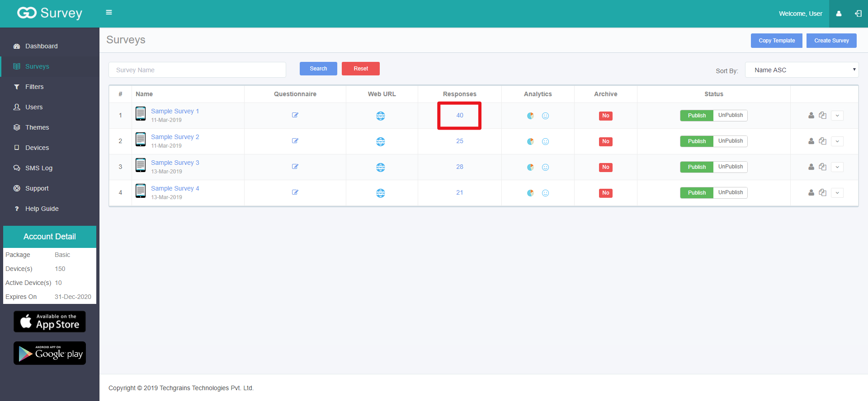868x401 pixels.
Task: Assign users icon for Sample Survey 1
Action: 811,116
